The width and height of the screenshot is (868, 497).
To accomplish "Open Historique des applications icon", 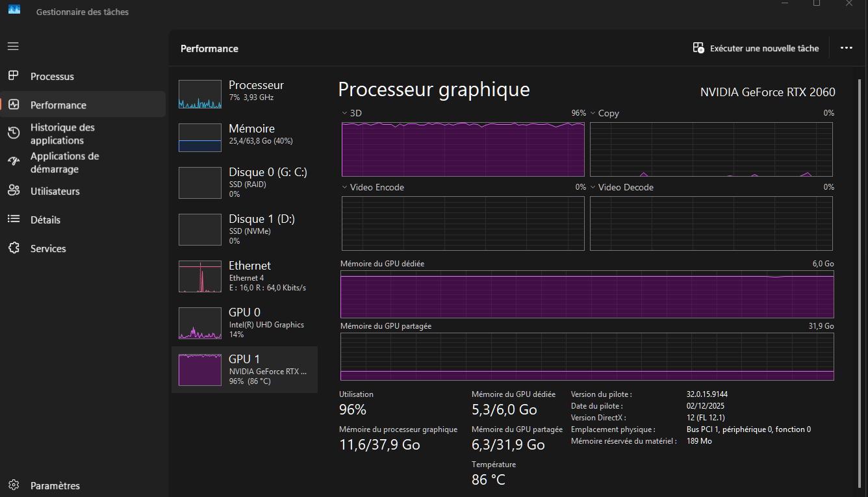I will pyautogui.click(x=14, y=133).
